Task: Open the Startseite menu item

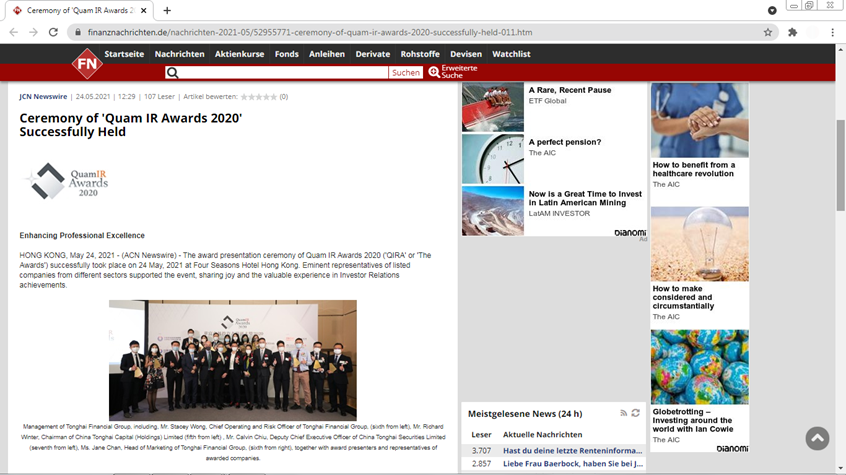Action: [124, 54]
